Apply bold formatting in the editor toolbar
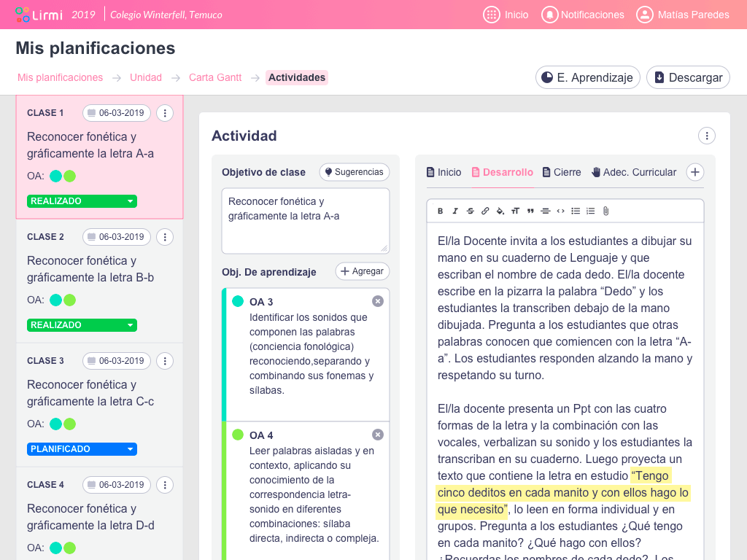This screenshot has height=560, width=747. [440, 211]
